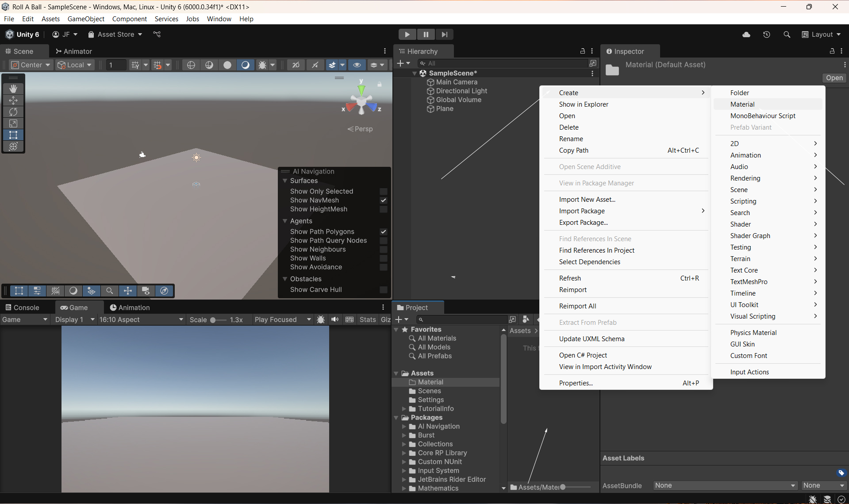
Task: Open the 16:10 Aspect dropdown
Action: pyautogui.click(x=141, y=319)
